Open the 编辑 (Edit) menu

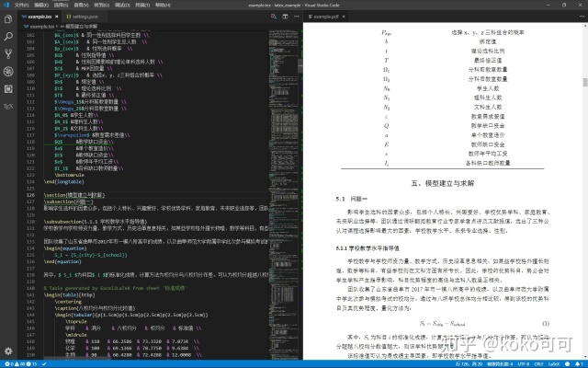point(41,6)
